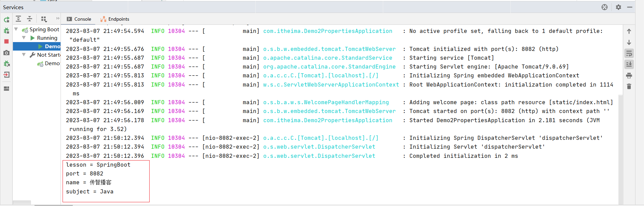
Task: Click the camera thread dump icon
Action: coord(6,53)
